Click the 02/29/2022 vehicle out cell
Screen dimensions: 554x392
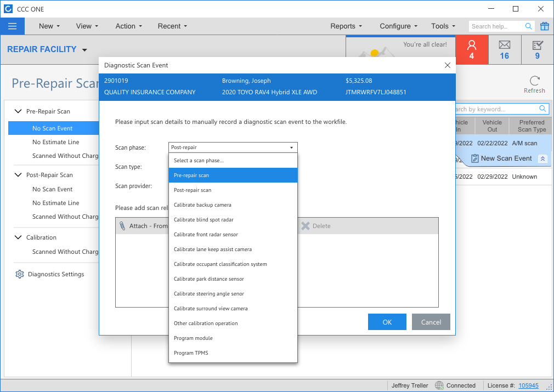[x=492, y=177]
